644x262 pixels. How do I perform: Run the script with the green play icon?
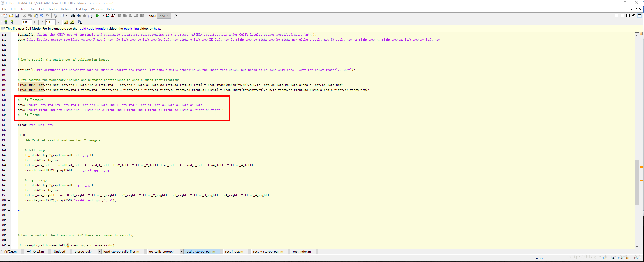98,16
